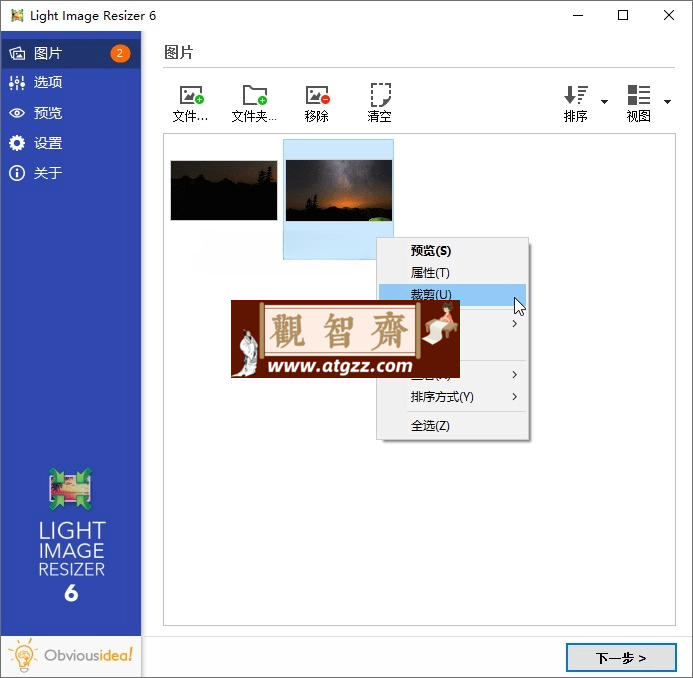Click the 下一步 > next button
Image resolution: width=693 pixels, height=678 pixels.
(x=621, y=658)
